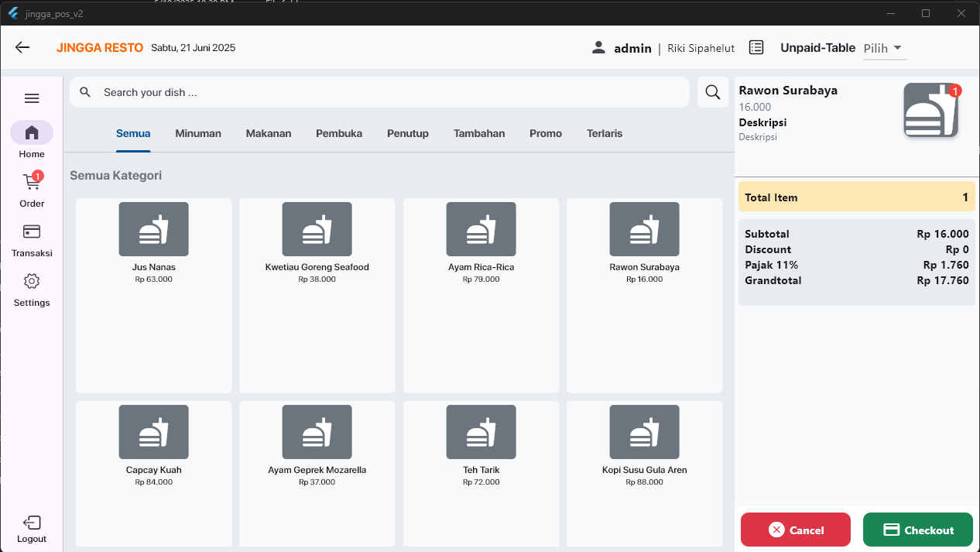The width and height of the screenshot is (980, 552).
Task: Expand the Unpaid-Table Pilih dropdown
Action: (885, 48)
